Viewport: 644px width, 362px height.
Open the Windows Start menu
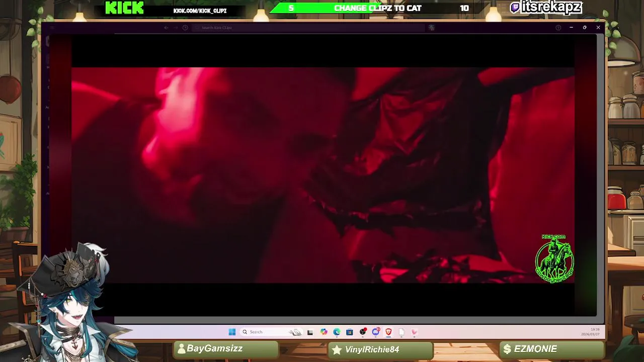tap(232, 332)
